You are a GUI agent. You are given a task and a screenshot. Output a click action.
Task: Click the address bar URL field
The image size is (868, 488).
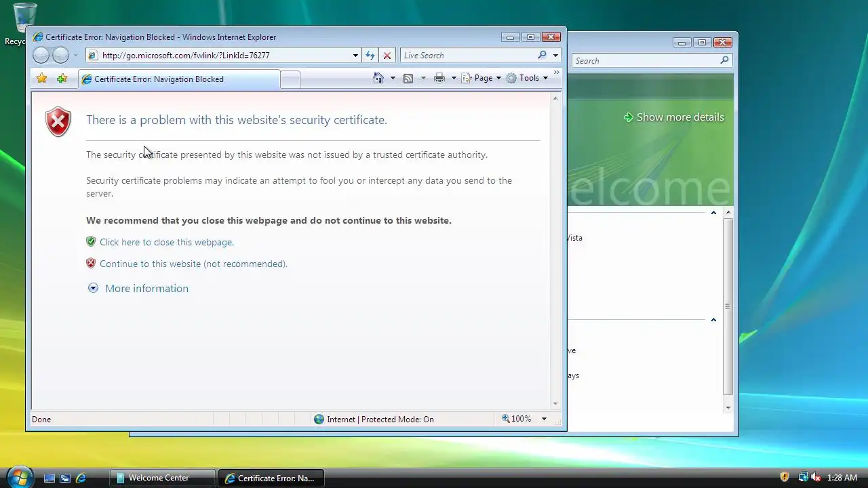tap(218, 56)
